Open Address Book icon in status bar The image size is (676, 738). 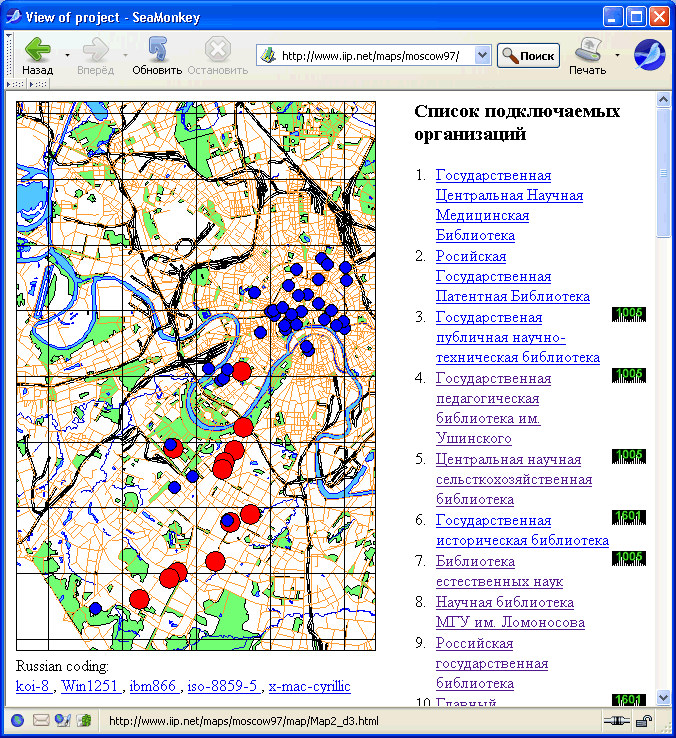point(84,720)
